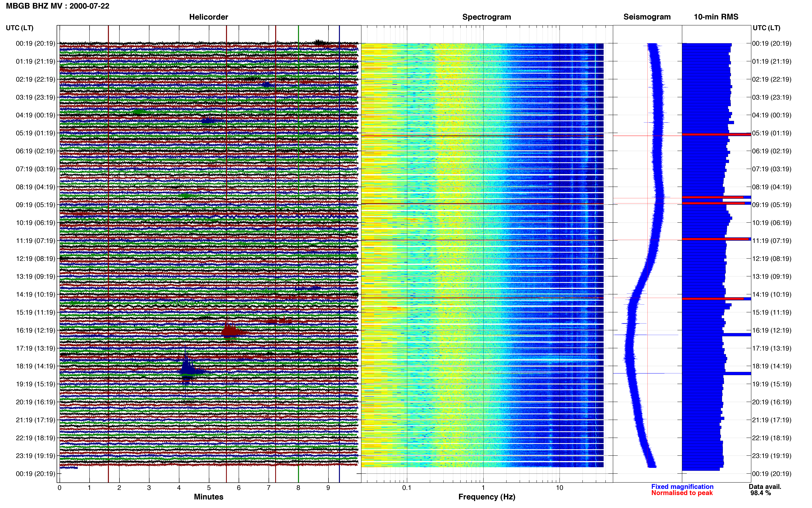Screen dimensions: 812x508
Task: Click the 10 tick on the Frequency axis
Action: 559,488
